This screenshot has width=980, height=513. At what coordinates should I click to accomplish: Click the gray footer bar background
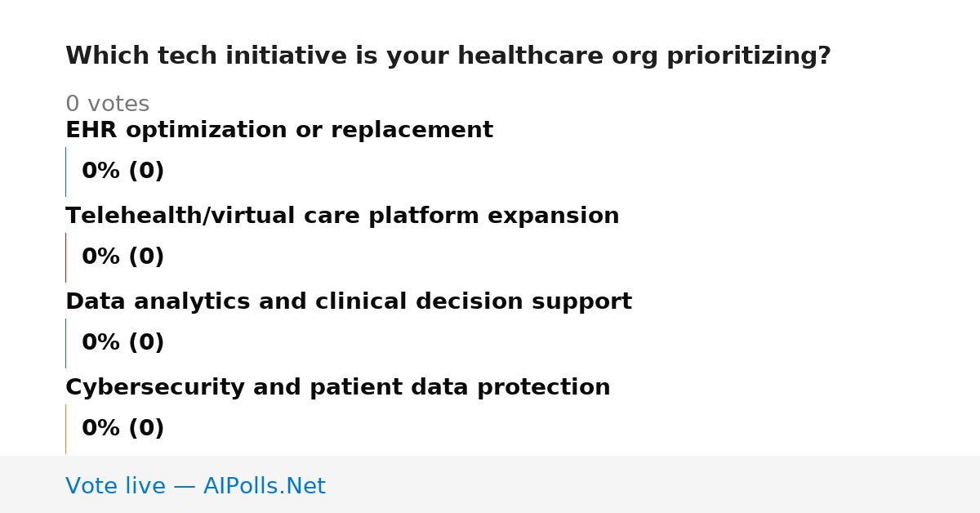[x=653, y=484]
